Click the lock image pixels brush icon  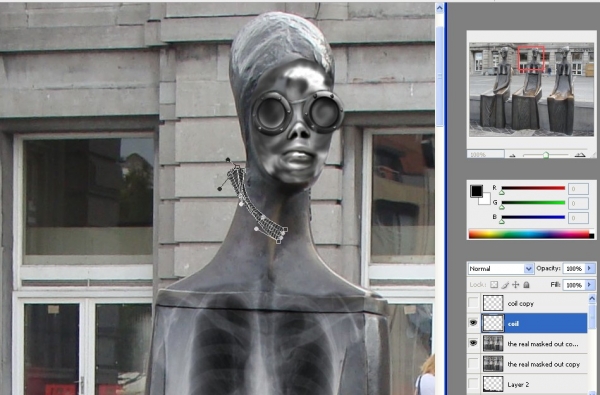tap(505, 285)
